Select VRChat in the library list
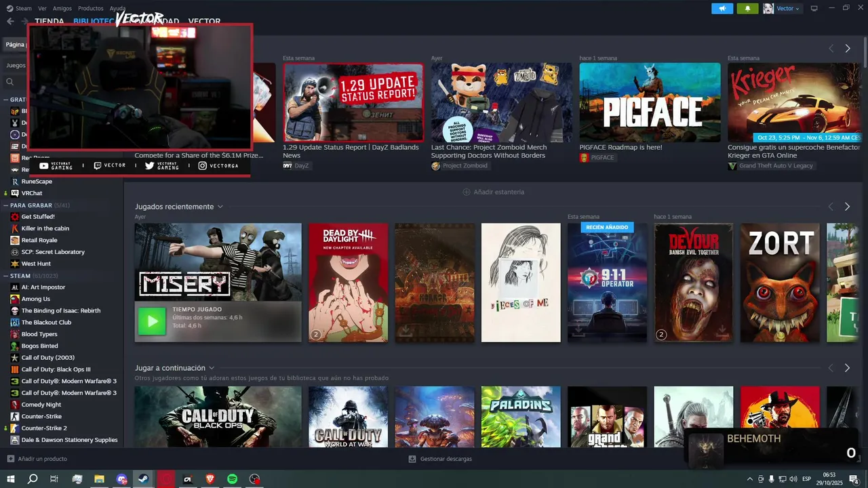 tap(32, 193)
